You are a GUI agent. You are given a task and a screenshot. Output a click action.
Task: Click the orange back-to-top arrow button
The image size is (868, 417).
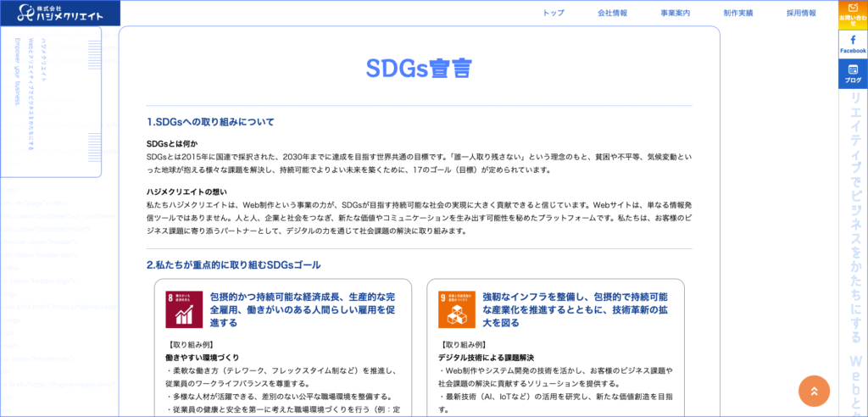pyautogui.click(x=814, y=391)
